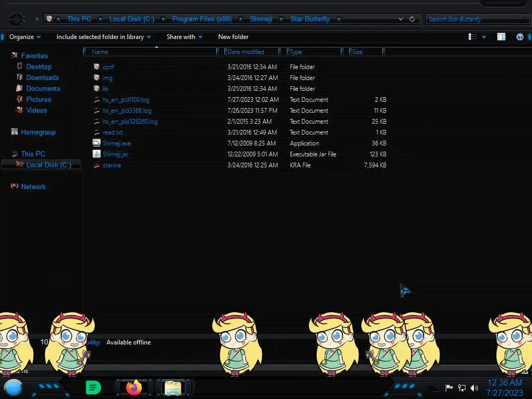532x399 pixels.
Task: Select Favorites in navigation pane
Action: (x=34, y=56)
